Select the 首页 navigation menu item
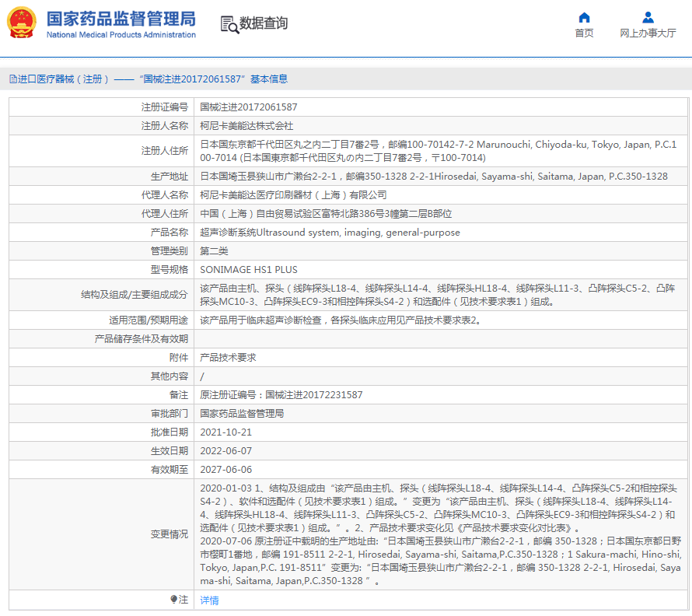This screenshot has width=692, height=616. [x=584, y=33]
